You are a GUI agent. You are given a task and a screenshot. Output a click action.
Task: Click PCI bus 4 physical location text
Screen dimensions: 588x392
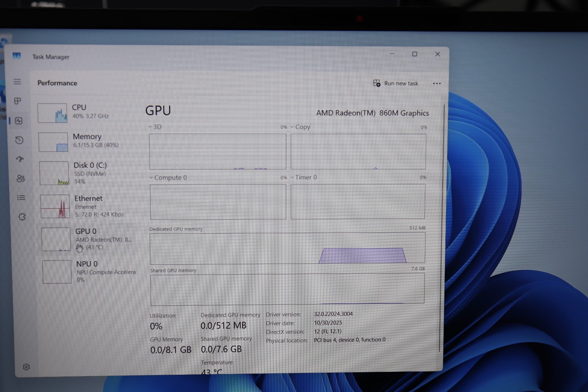coord(349,340)
